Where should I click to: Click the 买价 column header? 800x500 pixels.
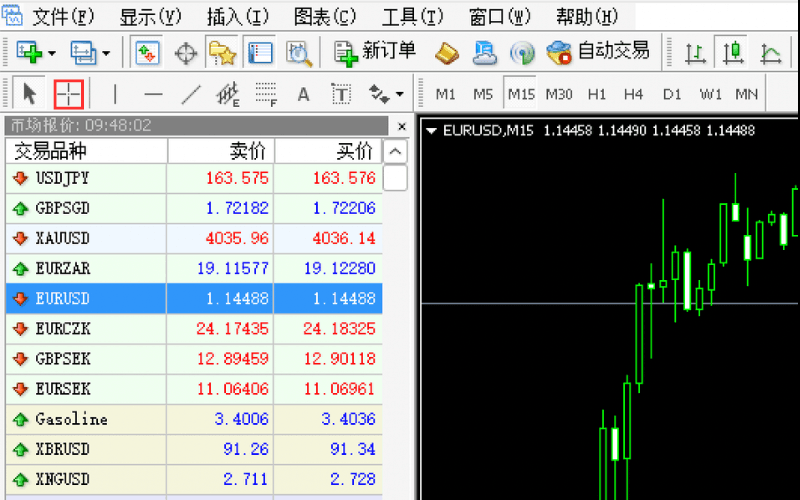[x=329, y=151]
